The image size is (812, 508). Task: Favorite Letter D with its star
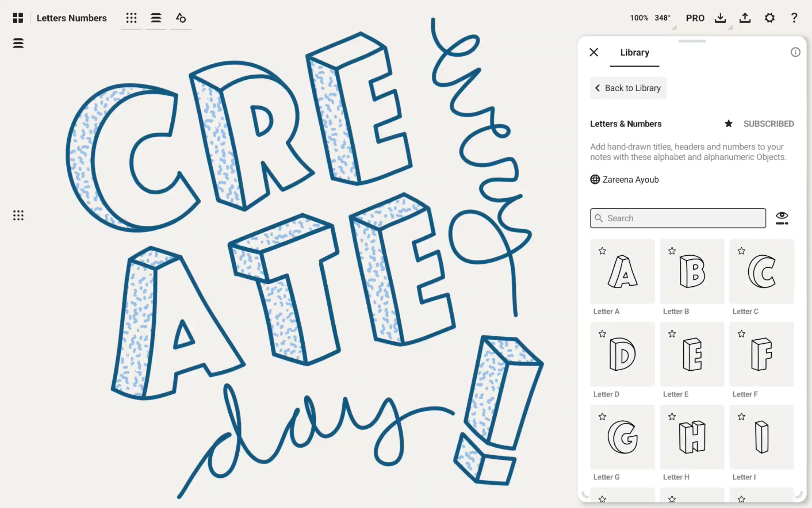coord(602,334)
